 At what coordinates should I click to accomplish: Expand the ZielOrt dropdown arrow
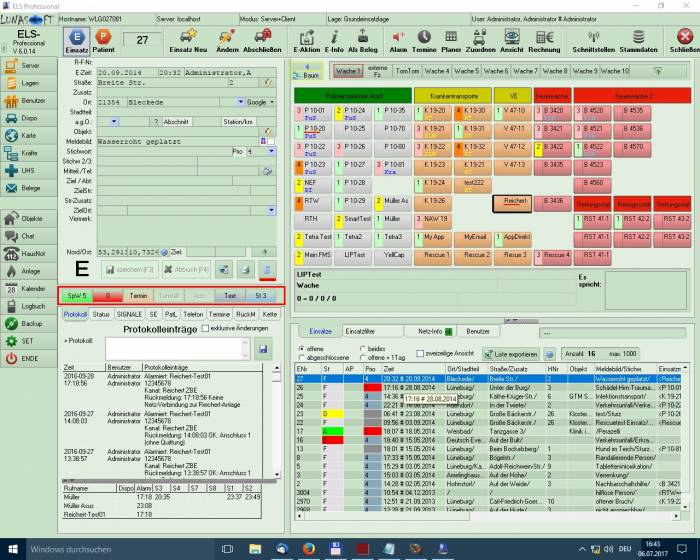coord(269,211)
